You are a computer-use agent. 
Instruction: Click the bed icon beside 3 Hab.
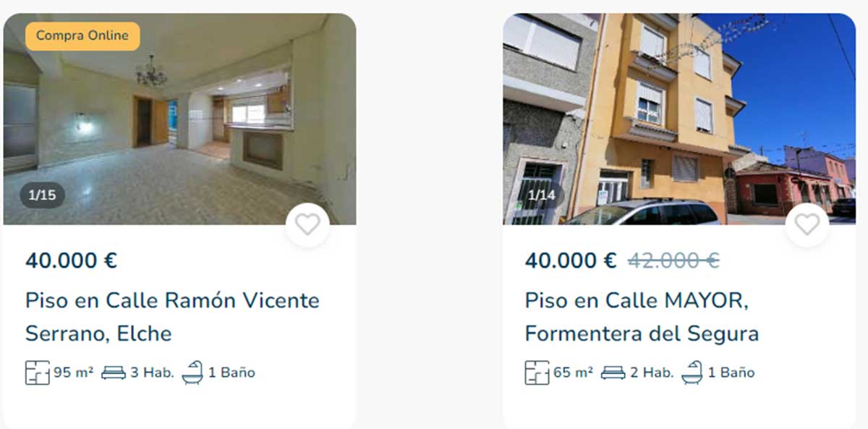(114, 373)
